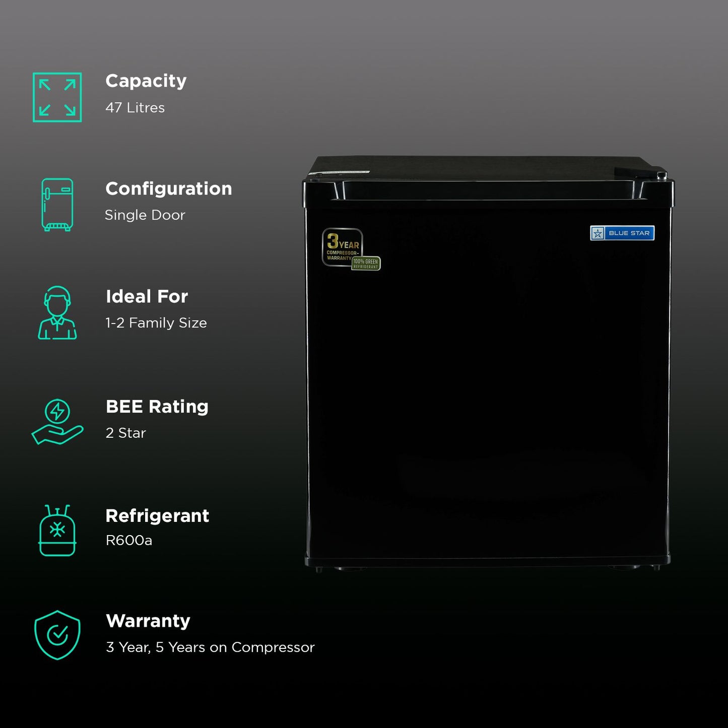
Task: Click the Capacity expand-arrows icon
Action: (x=57, y=97)
